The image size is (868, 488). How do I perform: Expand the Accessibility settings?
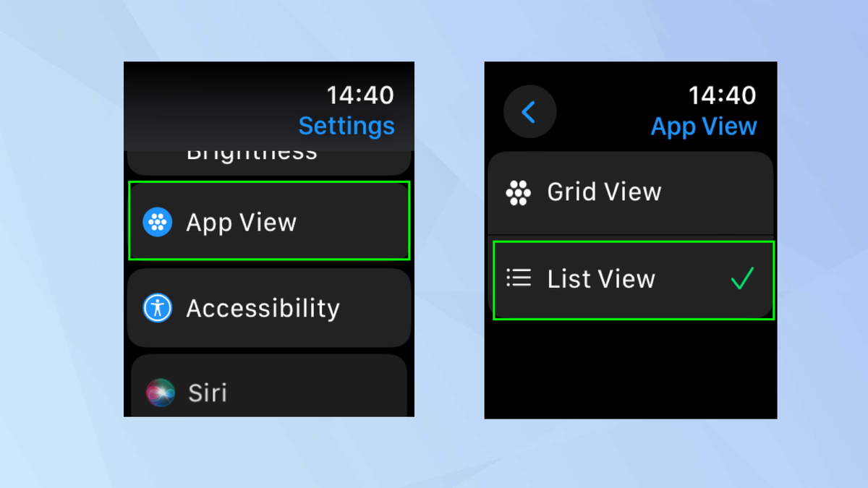tap(268, 308)
